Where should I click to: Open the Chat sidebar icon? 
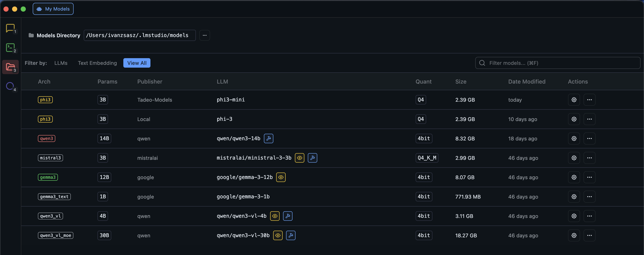point(11,28)
